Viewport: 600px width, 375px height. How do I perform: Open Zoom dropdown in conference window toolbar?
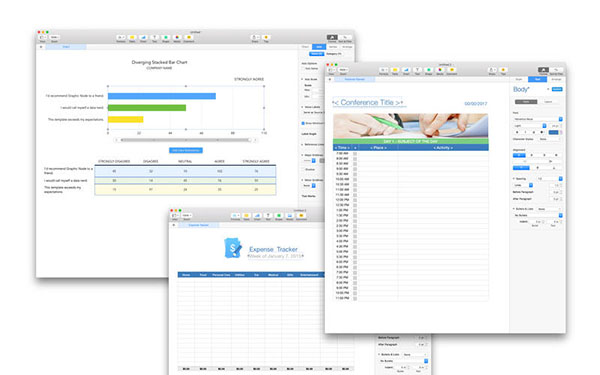(343, 70)
